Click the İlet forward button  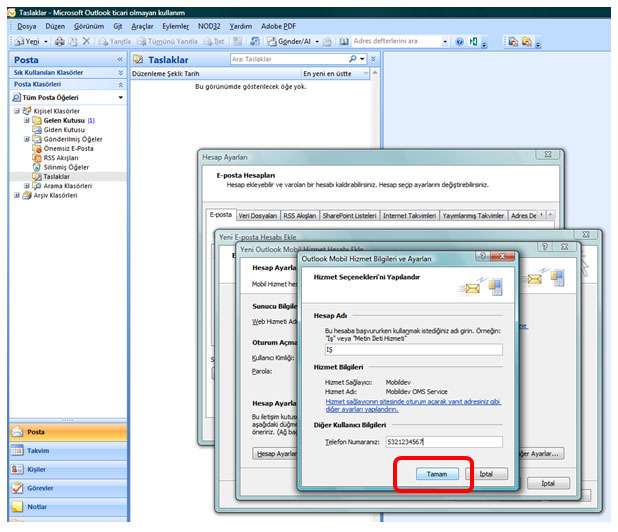tap(214, 41)
